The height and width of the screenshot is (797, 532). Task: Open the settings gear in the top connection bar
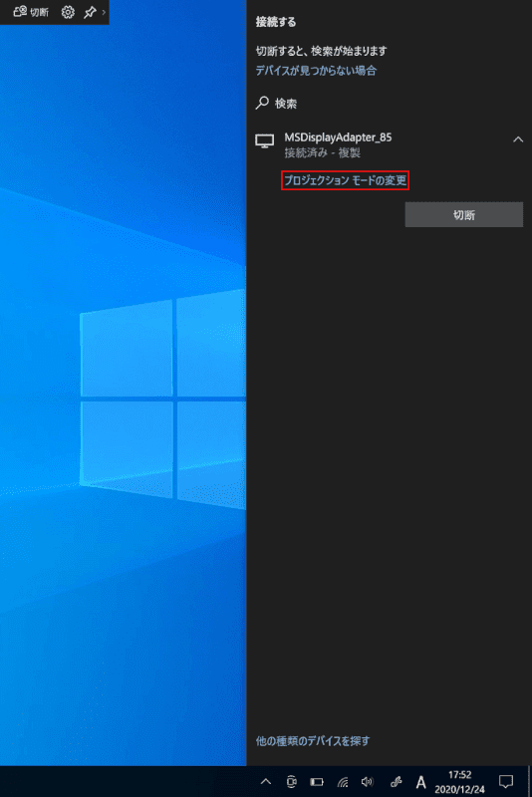[x=68, y=12]
